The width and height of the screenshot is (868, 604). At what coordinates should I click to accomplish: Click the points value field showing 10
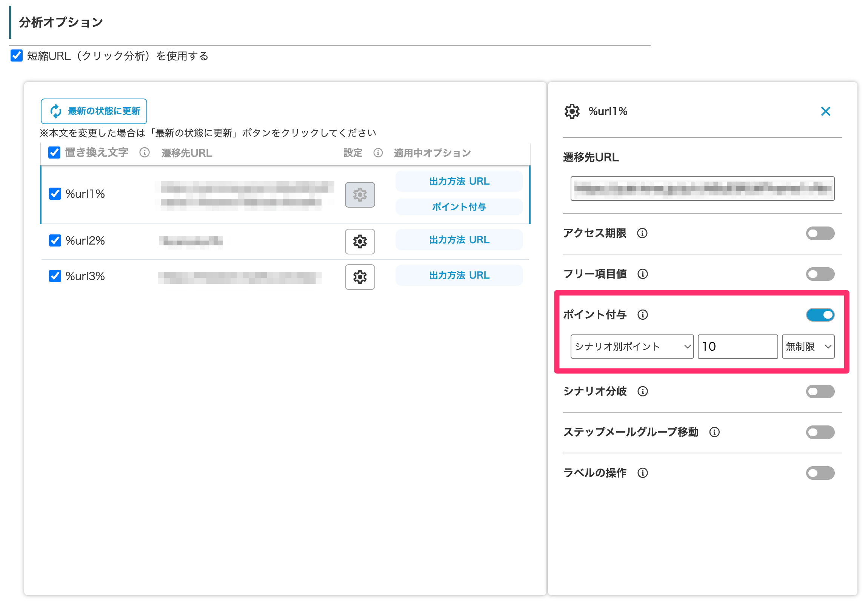[x=737, y=347]
